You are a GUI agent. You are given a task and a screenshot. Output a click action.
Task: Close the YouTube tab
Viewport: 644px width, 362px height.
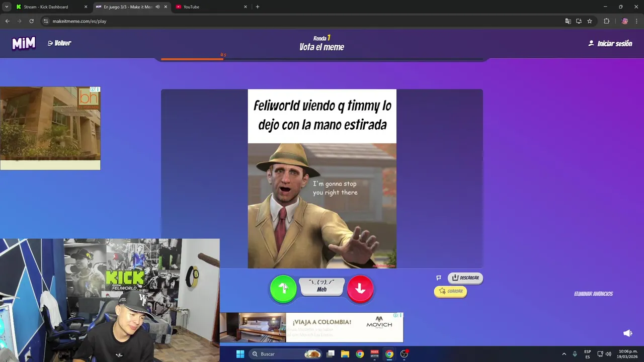(x=246, y=7)
